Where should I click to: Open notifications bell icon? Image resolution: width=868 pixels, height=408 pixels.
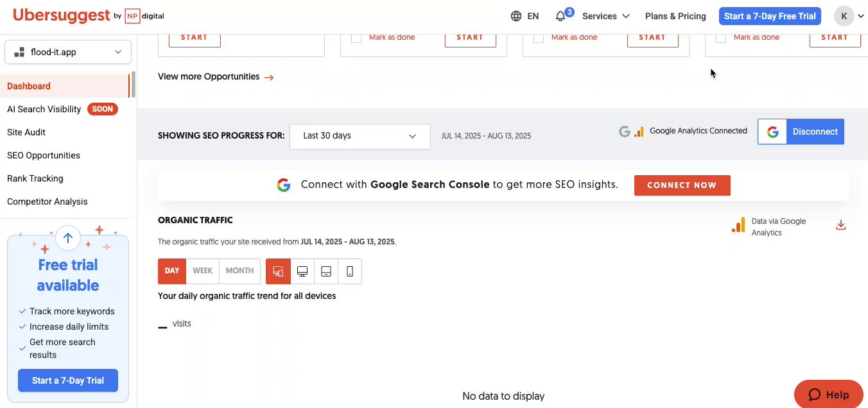pos(560,16)
